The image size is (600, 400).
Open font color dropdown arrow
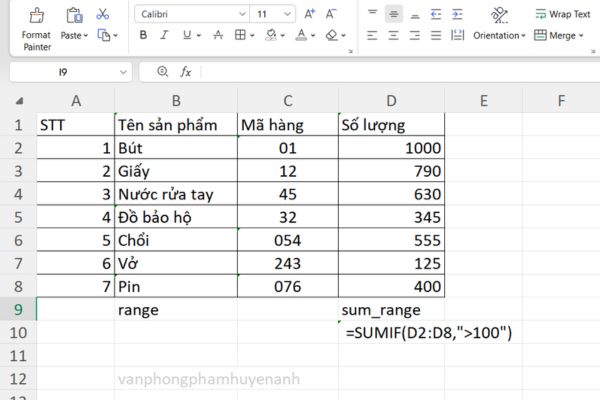coord(313,36)
